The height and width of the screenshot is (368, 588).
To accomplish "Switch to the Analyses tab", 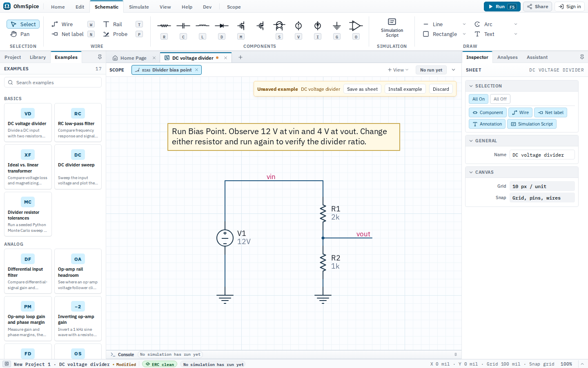I will point(507,57).
